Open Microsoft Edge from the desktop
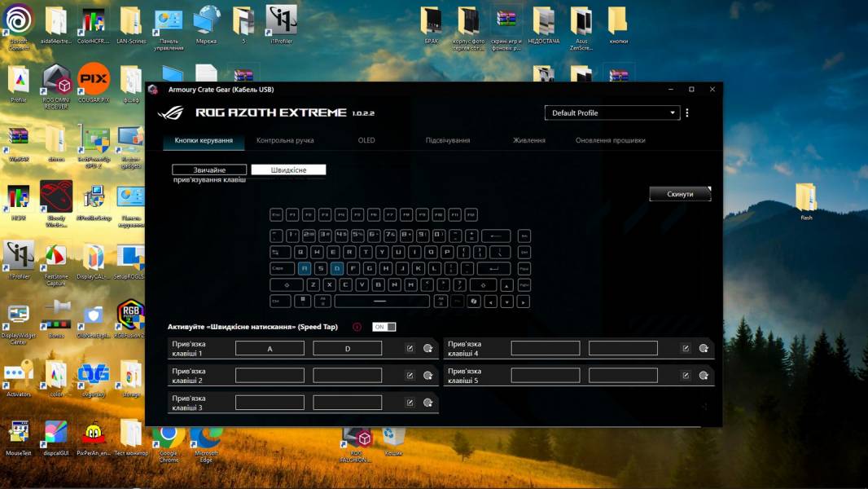The image size is (868, 489). point(205,436)
